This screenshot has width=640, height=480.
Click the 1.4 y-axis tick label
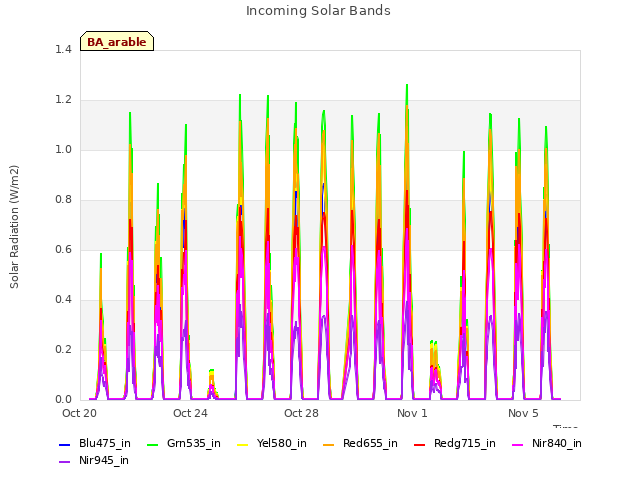coord(63,50)
